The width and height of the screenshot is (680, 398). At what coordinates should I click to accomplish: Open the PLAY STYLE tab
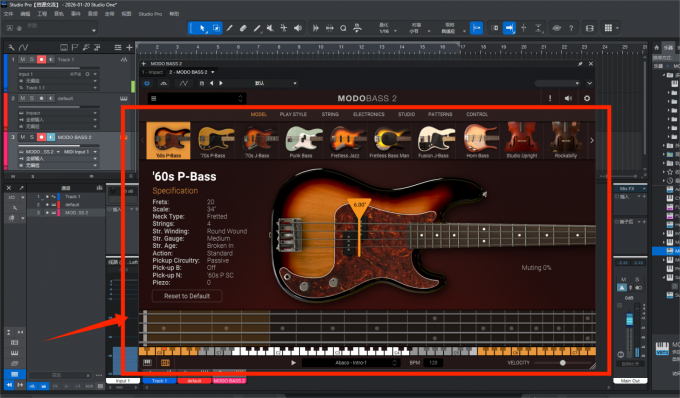click(293, 114)
